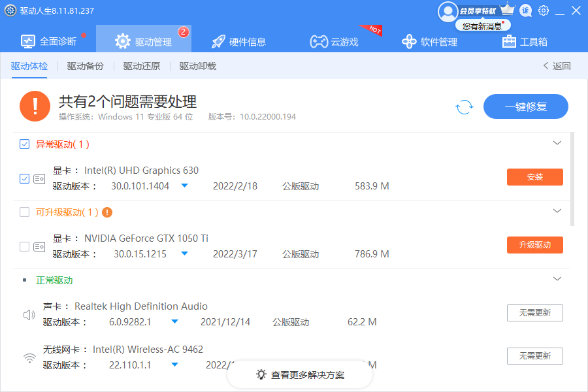Click the 一键修复 button
Viewport: 588px width, 392px height.
526,106
